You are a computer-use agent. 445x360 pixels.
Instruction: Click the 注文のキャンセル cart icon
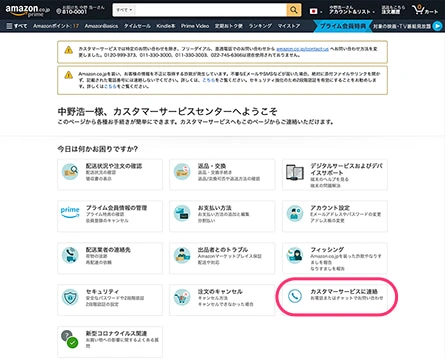pyautogui.click(x=182, y=297)
